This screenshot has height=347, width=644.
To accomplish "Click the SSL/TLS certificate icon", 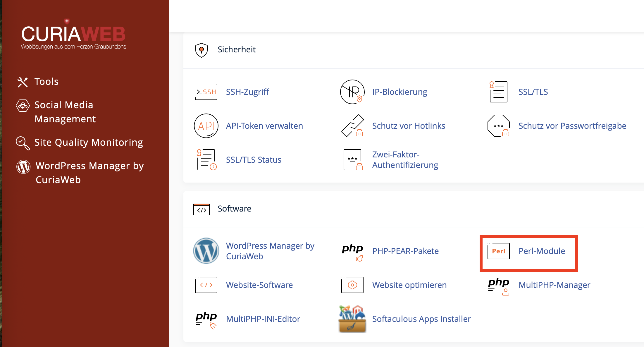I will pyautogui.click(x=498, y=92).
